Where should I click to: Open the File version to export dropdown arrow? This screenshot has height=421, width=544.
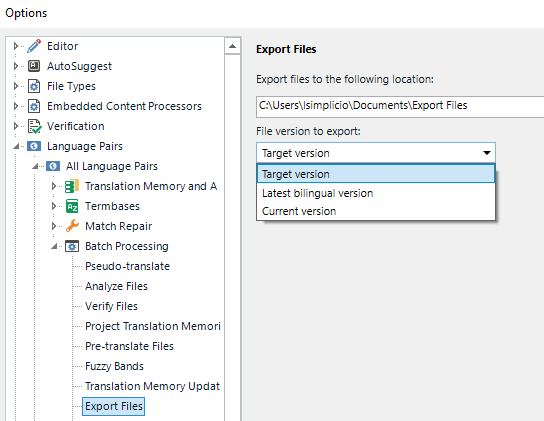[x=487, y=153]
